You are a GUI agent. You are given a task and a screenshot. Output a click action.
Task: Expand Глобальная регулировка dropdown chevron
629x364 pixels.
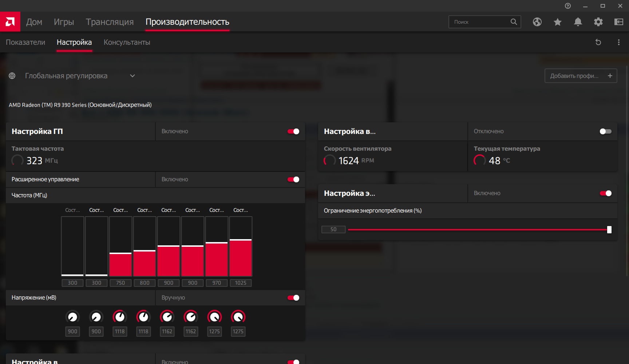(x=132, y=76)
